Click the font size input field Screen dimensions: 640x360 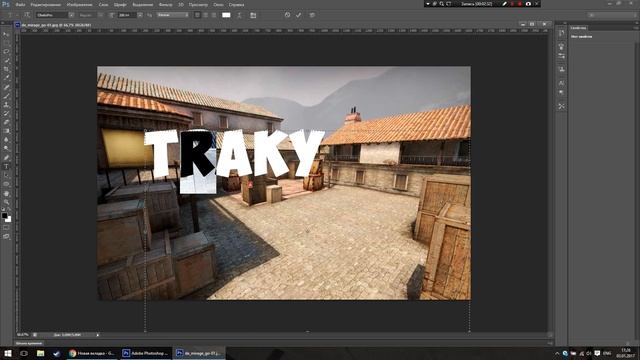coord(127,15)
